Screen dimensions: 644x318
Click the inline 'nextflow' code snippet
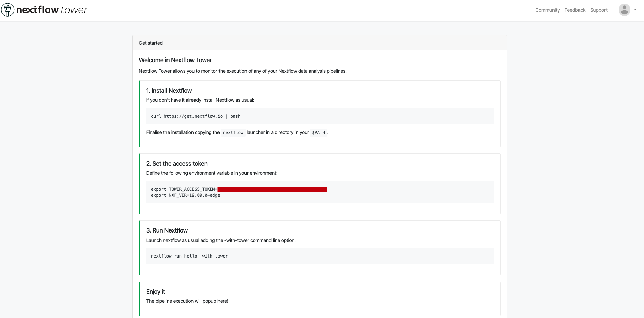click(233, 133)
